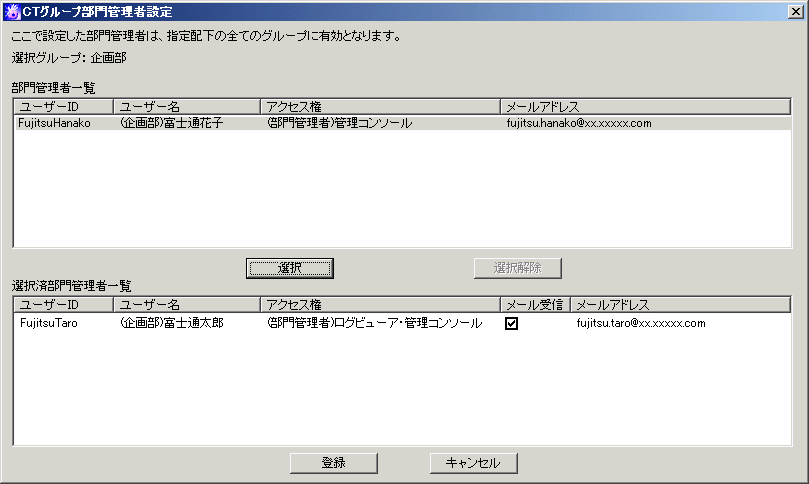
Task: Click メールアドレス header in lower table
Action: point(680,305)
